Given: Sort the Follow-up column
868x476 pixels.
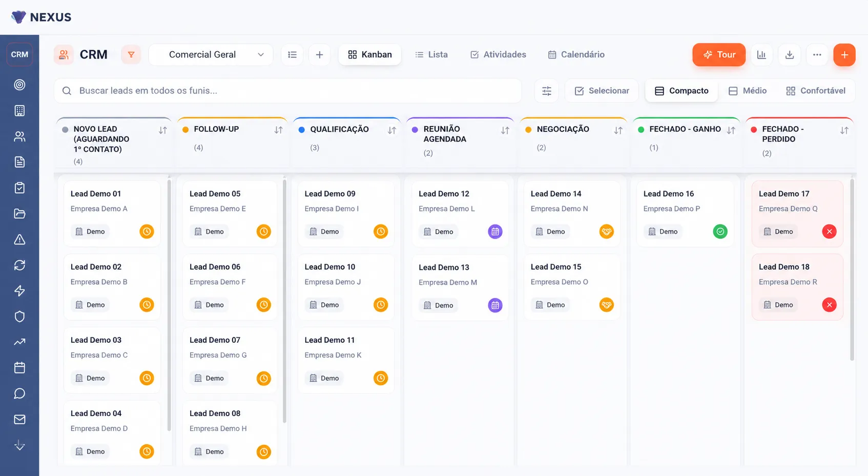Looking at the screenshot, I should (x=278, y=130).
